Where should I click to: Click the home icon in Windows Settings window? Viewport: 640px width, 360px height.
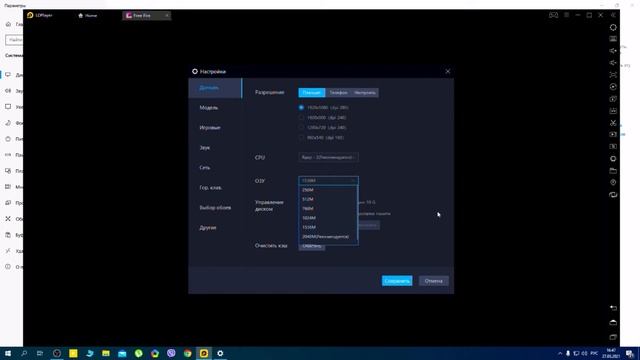[x=8, y=24]
